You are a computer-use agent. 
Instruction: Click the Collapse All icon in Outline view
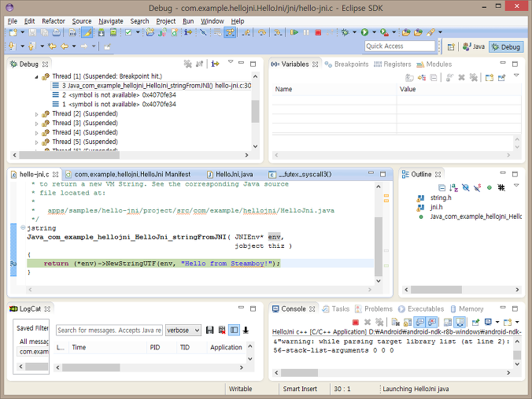[x=441, y=187]
